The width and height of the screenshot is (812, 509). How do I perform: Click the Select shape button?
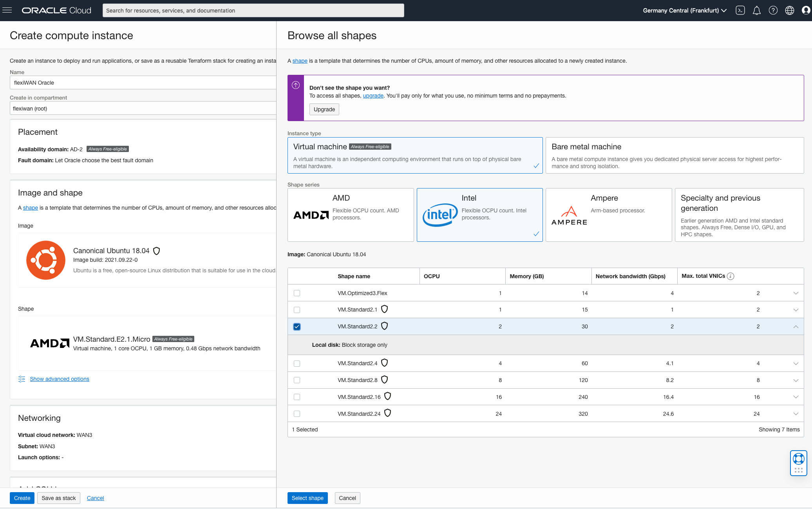click(x=307, y=498)
